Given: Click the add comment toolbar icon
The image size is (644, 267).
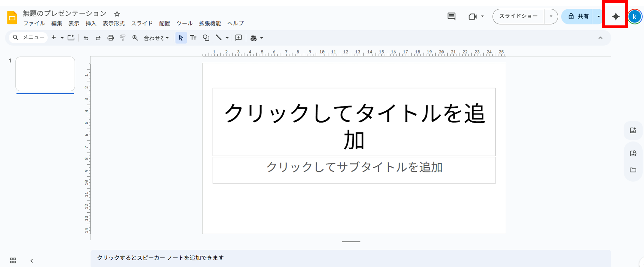Looking at the screenshot, I should tap(238, 38).
